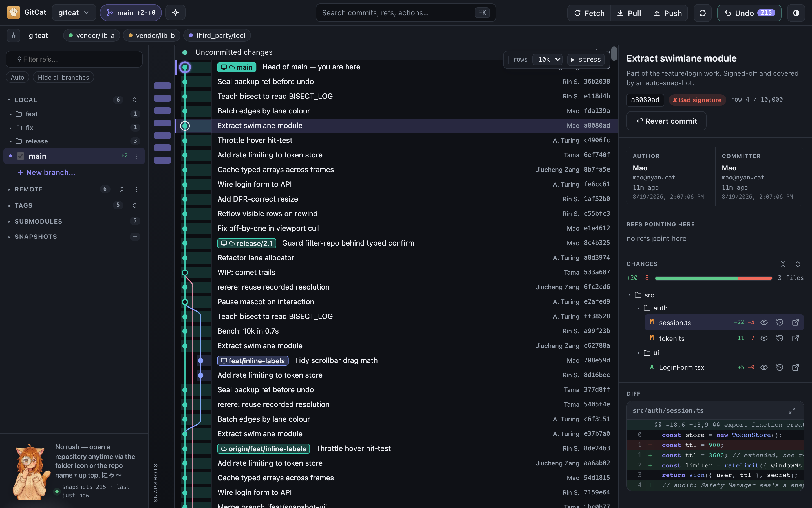Open the rows 10k dropdown
This screenshot has height=508, width=812.
[548, 60]
